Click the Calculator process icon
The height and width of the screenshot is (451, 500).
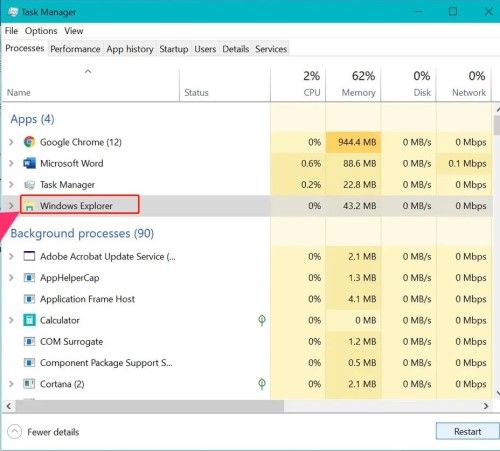29,320
